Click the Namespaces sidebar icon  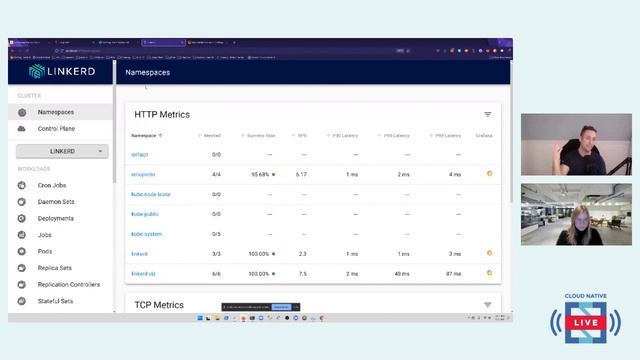point(22,112)
